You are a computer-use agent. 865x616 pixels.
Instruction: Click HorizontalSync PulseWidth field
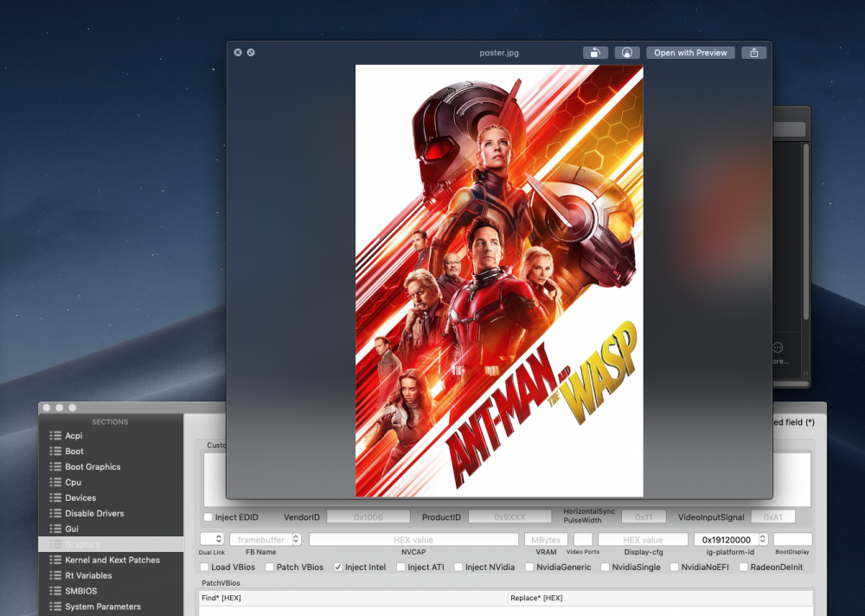tap(644, 517)
